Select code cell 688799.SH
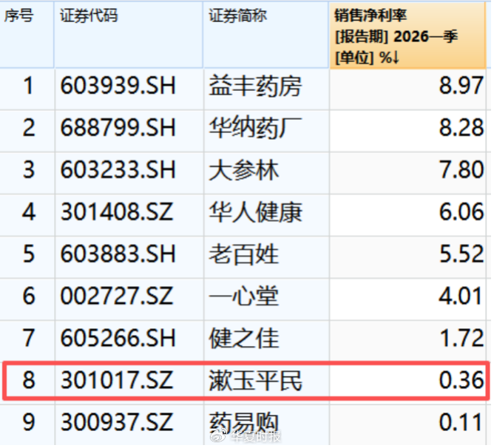The height and width of the screenshot is (448, 494). click(129, 131)
